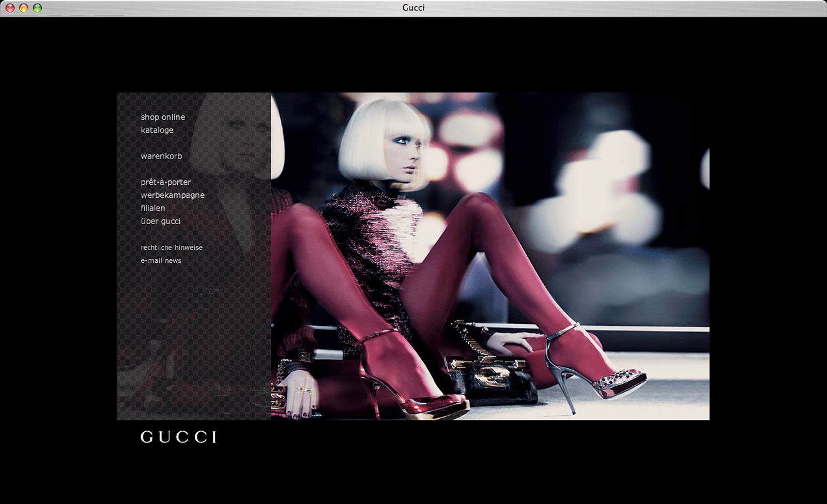Close the Gucci window with the red button

[10, 8]
